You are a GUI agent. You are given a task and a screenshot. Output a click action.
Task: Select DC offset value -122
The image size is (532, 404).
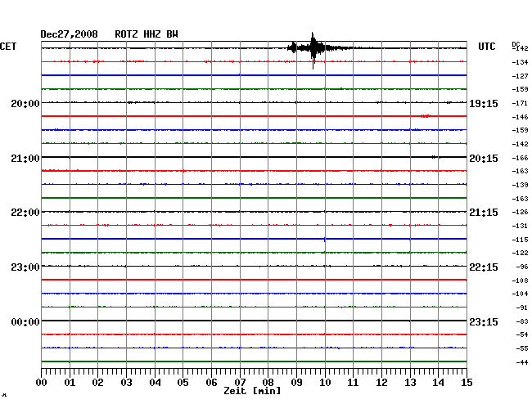click(x=520, y=253)
